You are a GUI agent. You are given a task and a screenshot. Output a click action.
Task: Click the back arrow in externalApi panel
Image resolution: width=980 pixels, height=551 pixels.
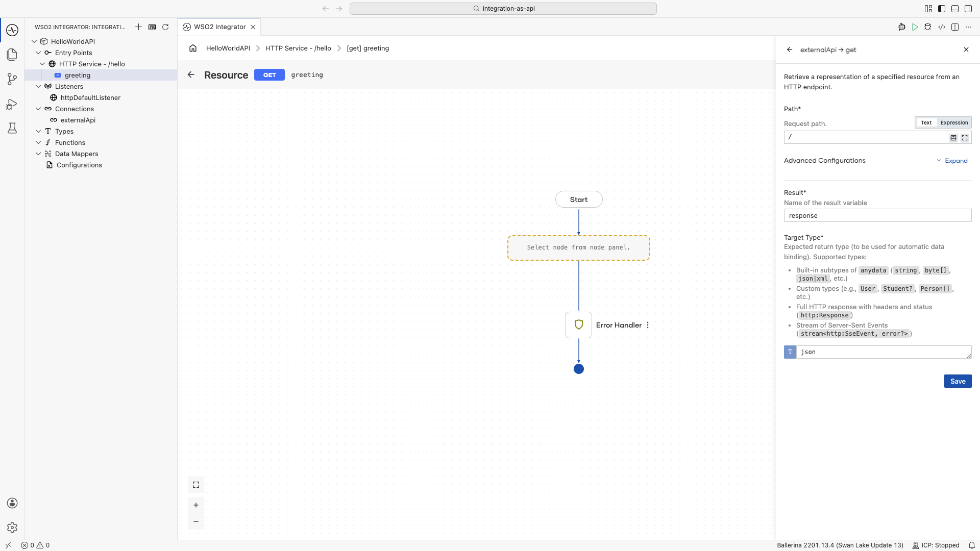click(x=790, y=49)
